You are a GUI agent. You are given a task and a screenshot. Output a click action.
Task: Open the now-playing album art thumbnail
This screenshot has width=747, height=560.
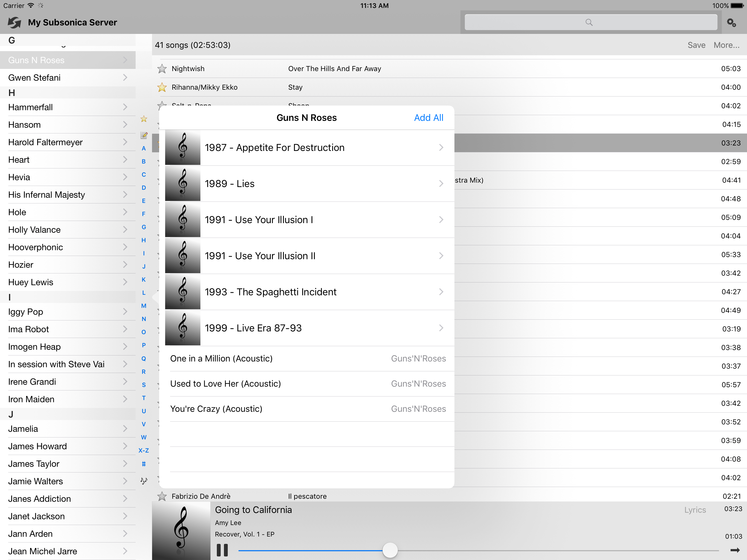181,531
